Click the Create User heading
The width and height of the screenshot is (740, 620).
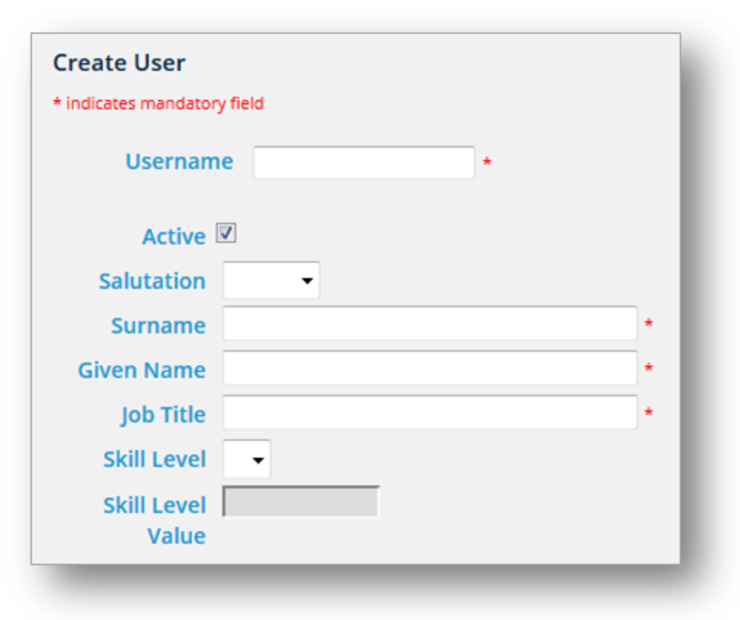119,63
